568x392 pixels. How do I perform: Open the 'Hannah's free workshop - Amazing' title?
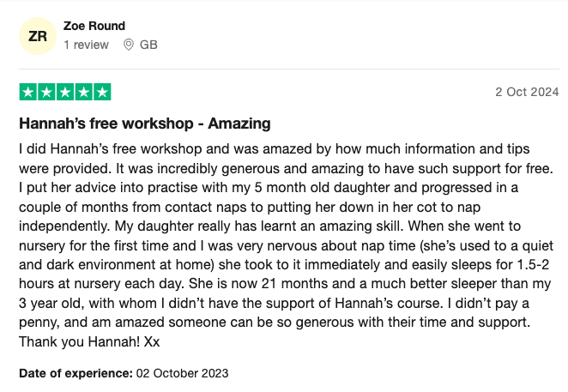(145, 124)
